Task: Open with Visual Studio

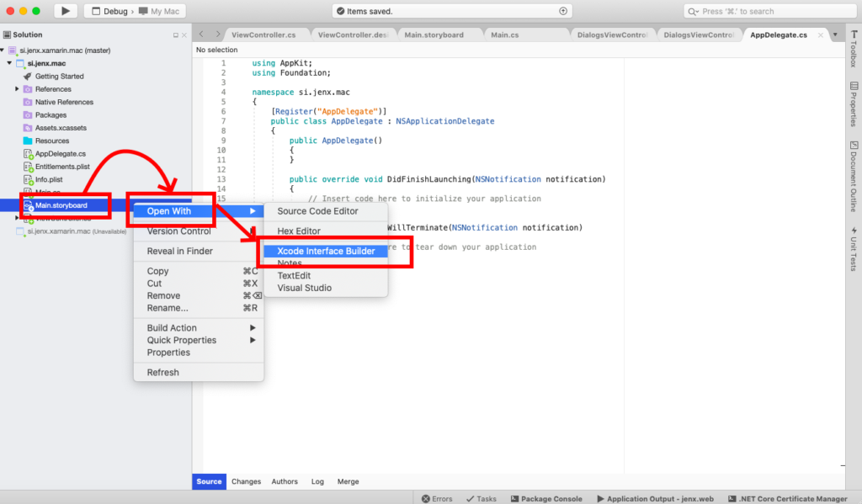Action: pyautogui.click(x=326, y=288)
